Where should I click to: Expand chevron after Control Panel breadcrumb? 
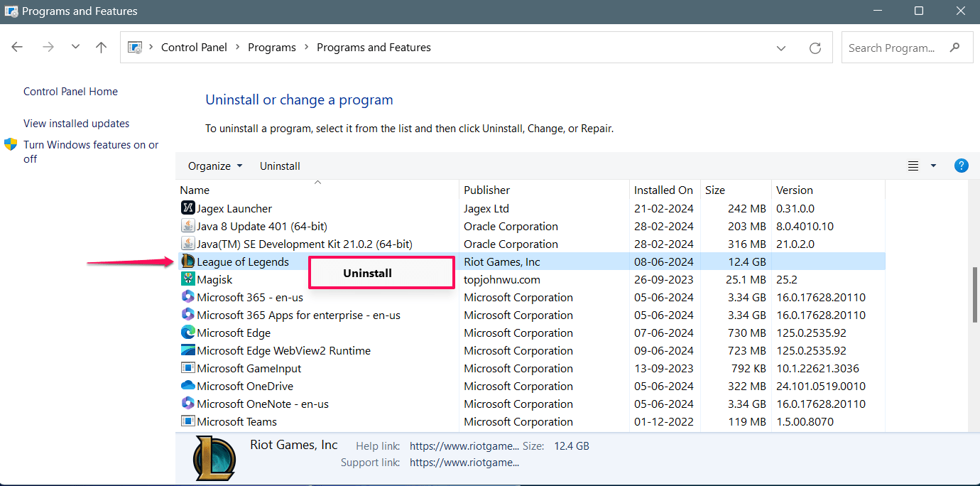(238, 48)
